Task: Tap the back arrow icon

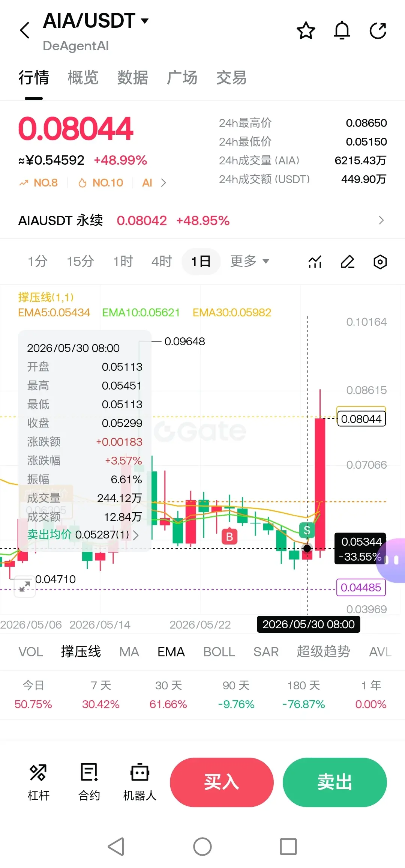Action: [25, 30]
